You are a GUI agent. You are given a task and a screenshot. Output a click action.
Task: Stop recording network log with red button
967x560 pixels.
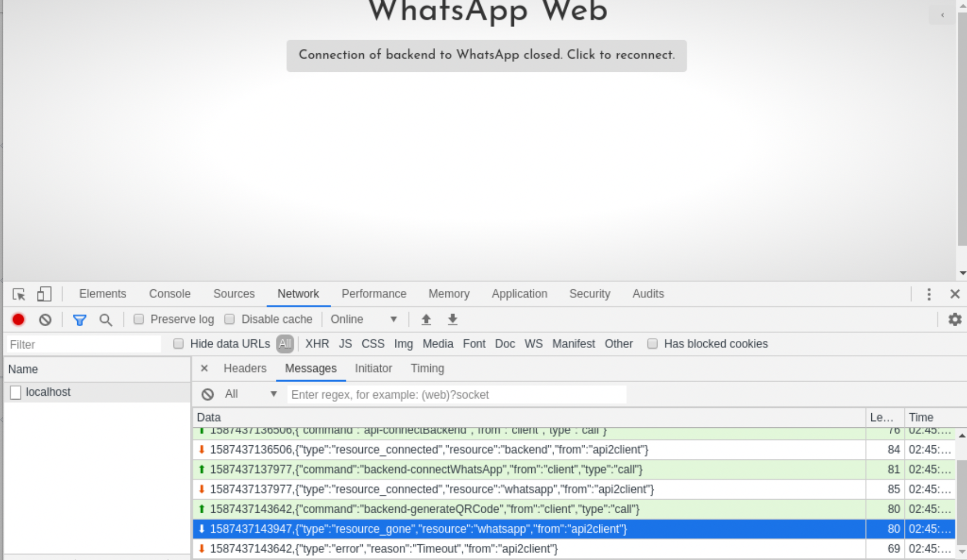tap(18, 320)
